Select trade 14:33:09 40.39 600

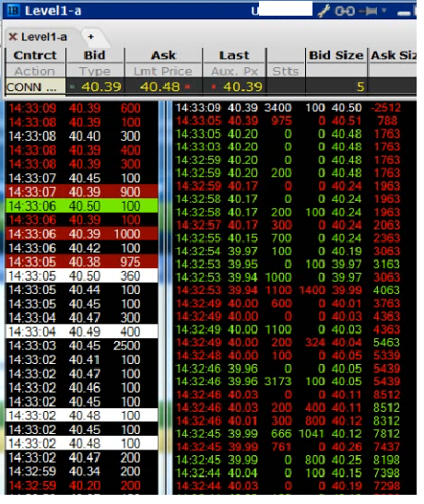(82, 108)
